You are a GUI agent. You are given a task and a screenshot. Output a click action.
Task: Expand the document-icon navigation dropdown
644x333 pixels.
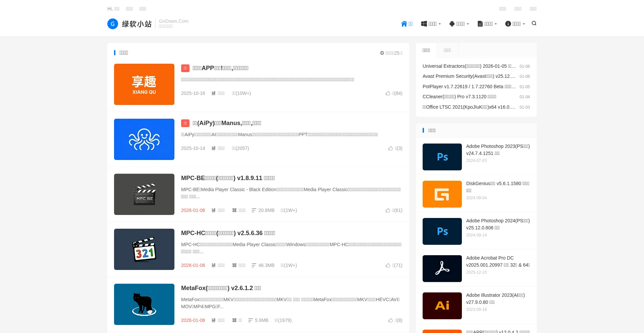(487, 24)
